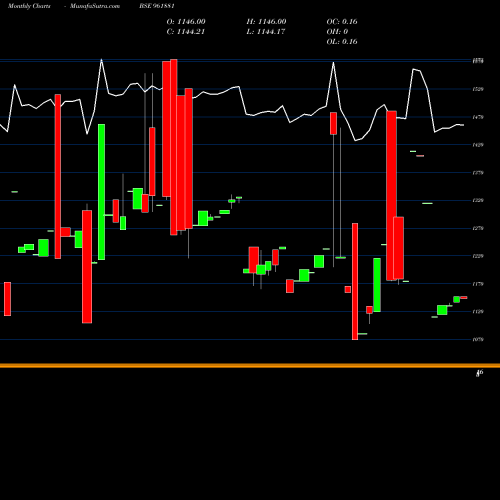This screenshot has height=500, width=500.
Task: Click the 'OC: 0.16' reading
Action: click(x=342, y=22)
